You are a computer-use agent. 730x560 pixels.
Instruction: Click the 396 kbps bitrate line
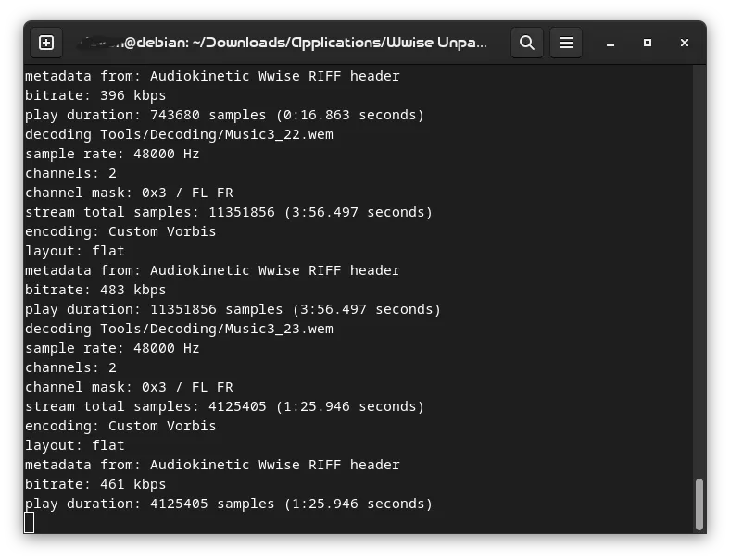pyautogui.click(x=95, y=95)
